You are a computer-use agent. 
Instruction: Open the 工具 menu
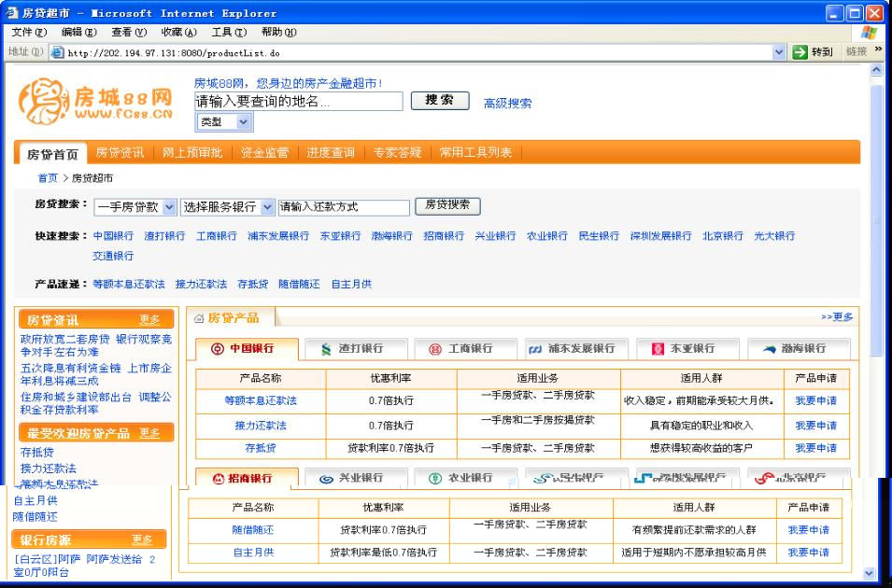pos(229,33)
